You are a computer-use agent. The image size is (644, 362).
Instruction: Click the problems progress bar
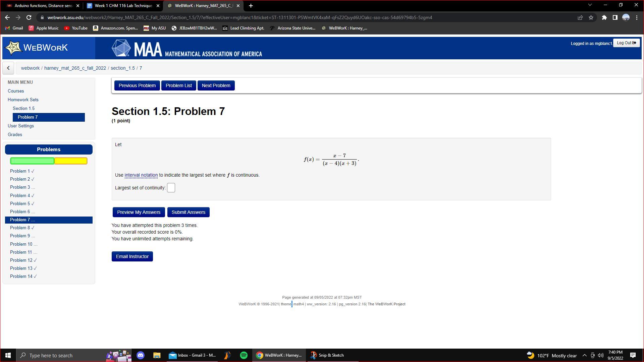(49, 161)
